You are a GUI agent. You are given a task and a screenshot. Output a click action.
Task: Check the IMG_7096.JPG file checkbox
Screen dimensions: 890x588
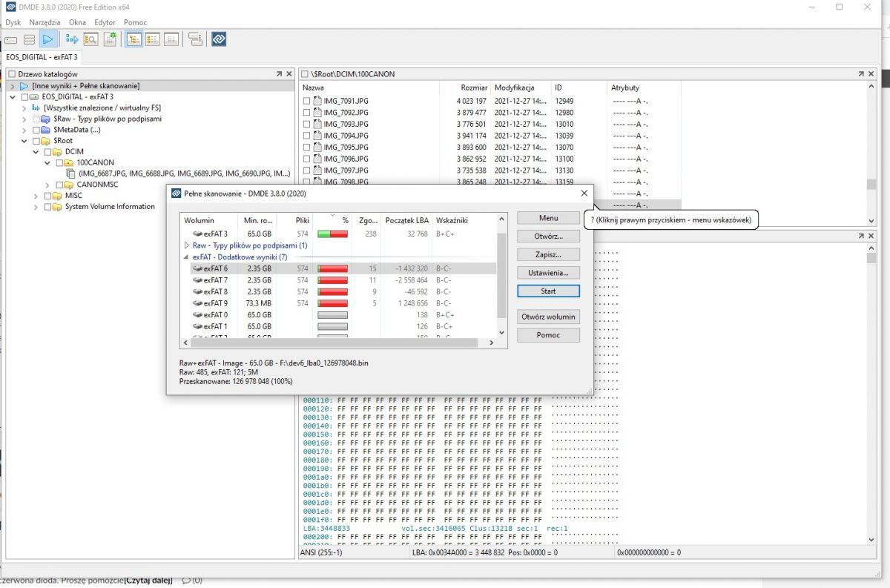[x=307, y=159]
